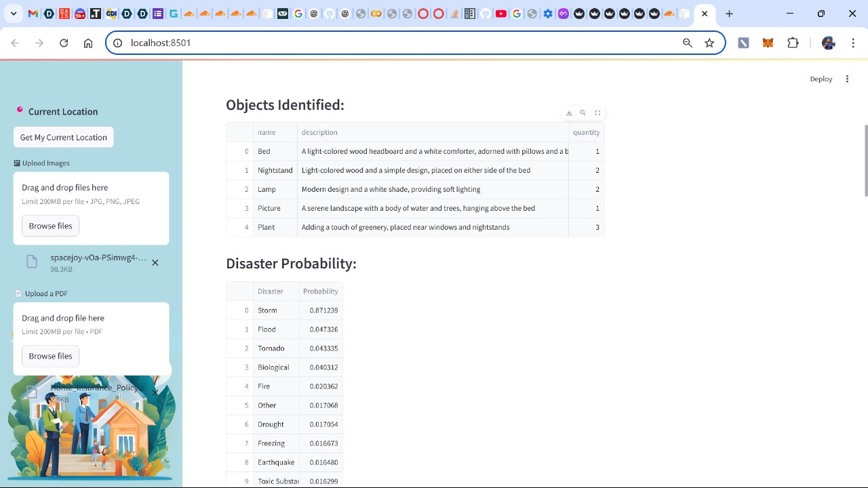Open the Streamlit three-dot main menu
868x488 pixels.
point(847,79)
